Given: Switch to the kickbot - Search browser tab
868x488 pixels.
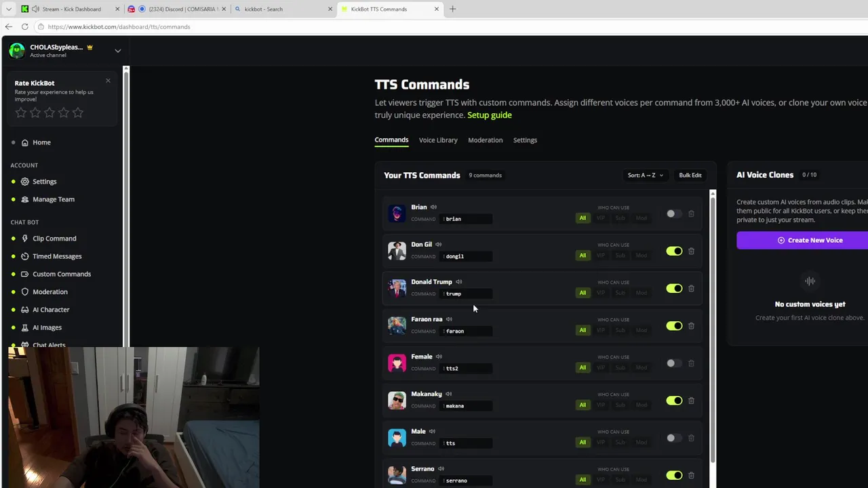Looking at the screenshot, I should [x=283, y=9].
